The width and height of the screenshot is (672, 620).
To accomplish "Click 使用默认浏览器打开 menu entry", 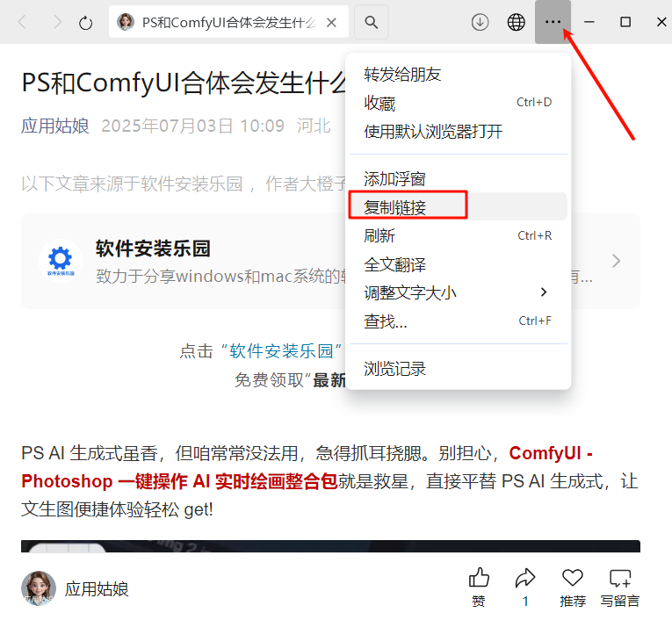I will (433, 132).
